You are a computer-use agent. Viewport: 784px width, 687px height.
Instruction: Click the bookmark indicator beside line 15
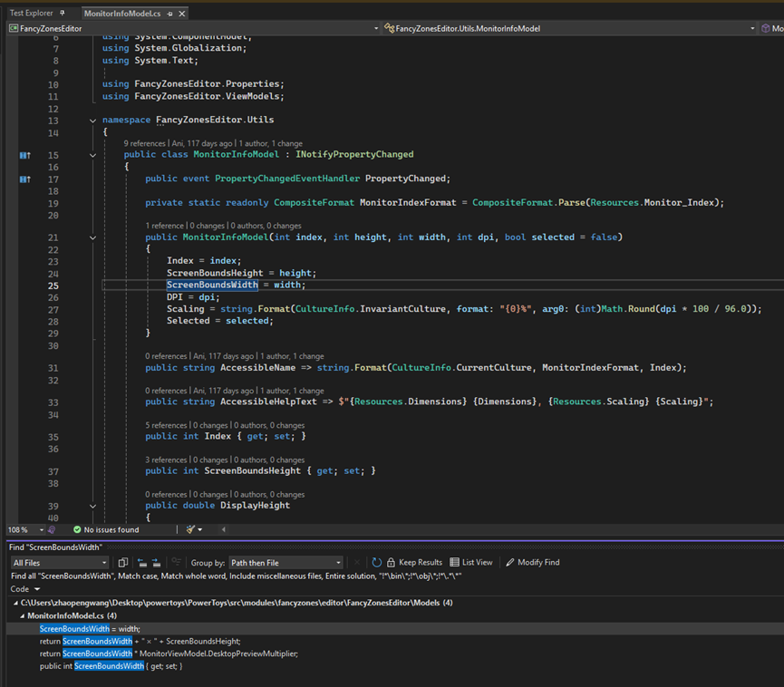coord(24,155)
